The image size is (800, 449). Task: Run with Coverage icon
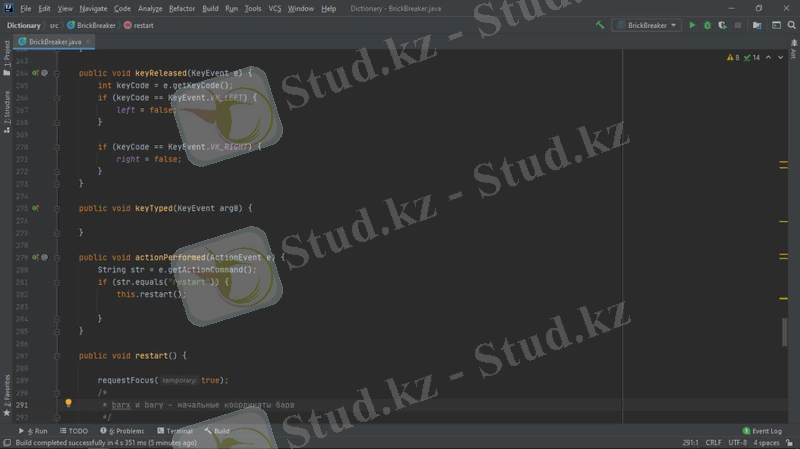tap(722, 25)
